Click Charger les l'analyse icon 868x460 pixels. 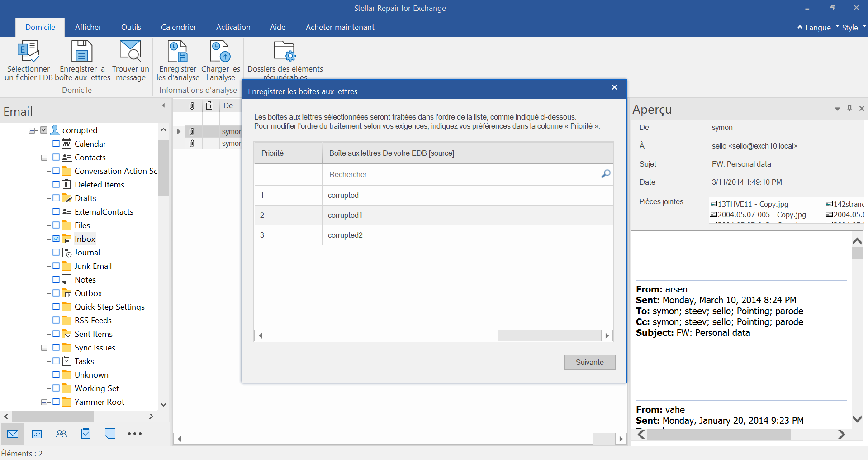(220, 52)
